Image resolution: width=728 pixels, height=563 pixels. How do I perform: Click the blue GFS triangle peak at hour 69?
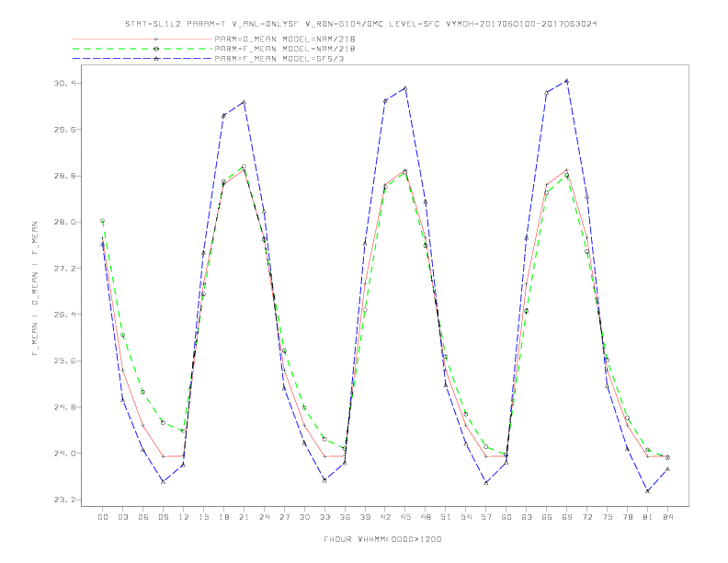[567, 81]
